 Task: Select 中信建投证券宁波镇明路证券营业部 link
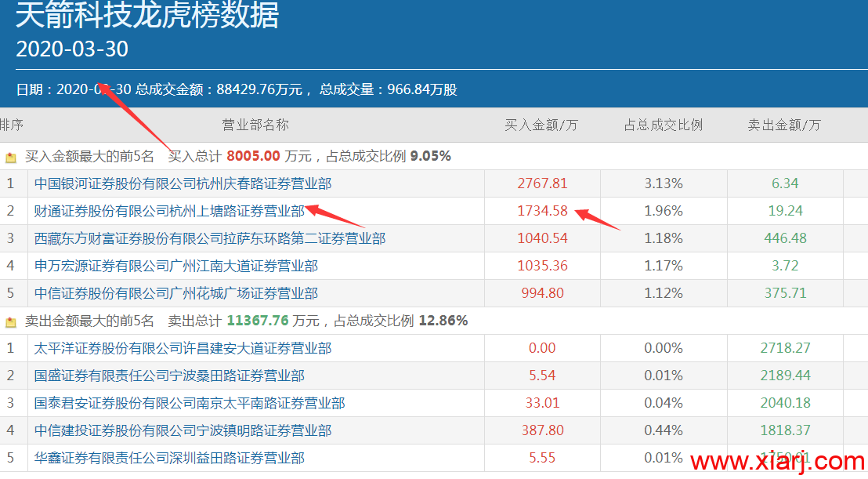(183, 430)
